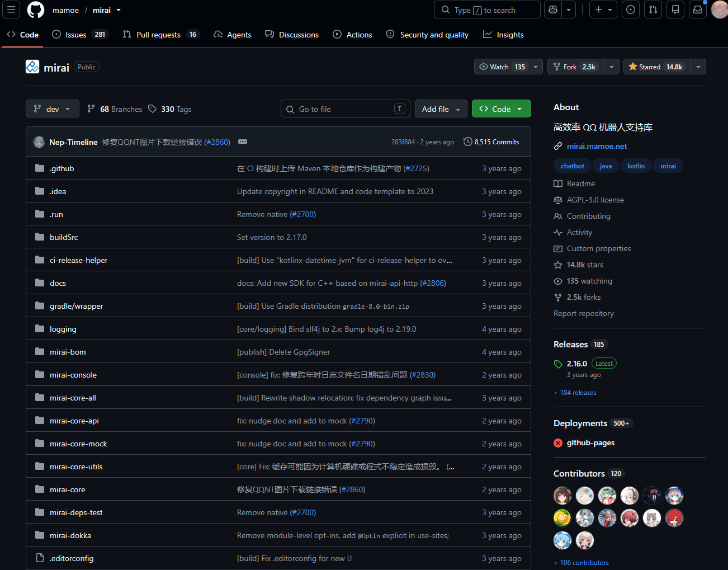Open the + 184 releases link
The height and width of the screenshot is (570, 728).
[x=575, y=393]
